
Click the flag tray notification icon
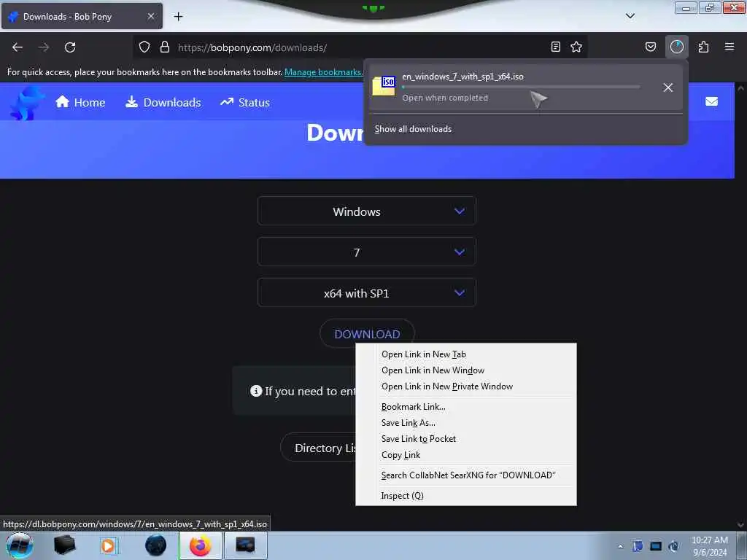pos(638,546)
